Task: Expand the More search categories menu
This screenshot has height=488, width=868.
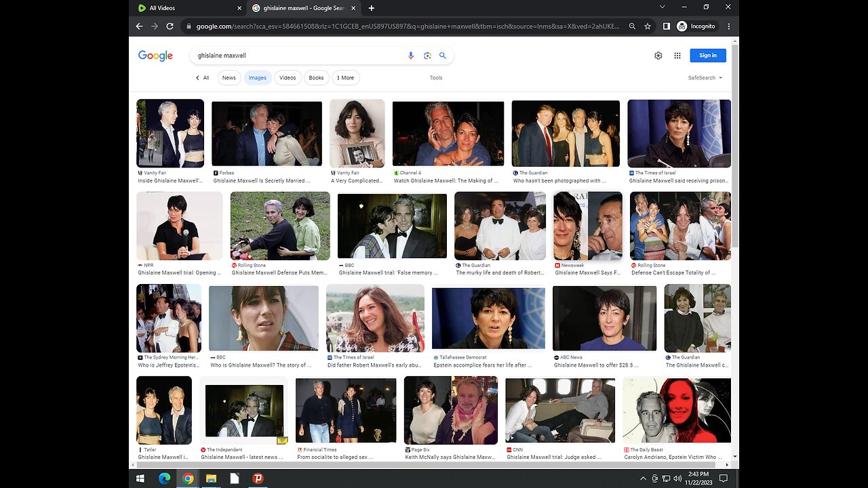Action: pos(346,78)
